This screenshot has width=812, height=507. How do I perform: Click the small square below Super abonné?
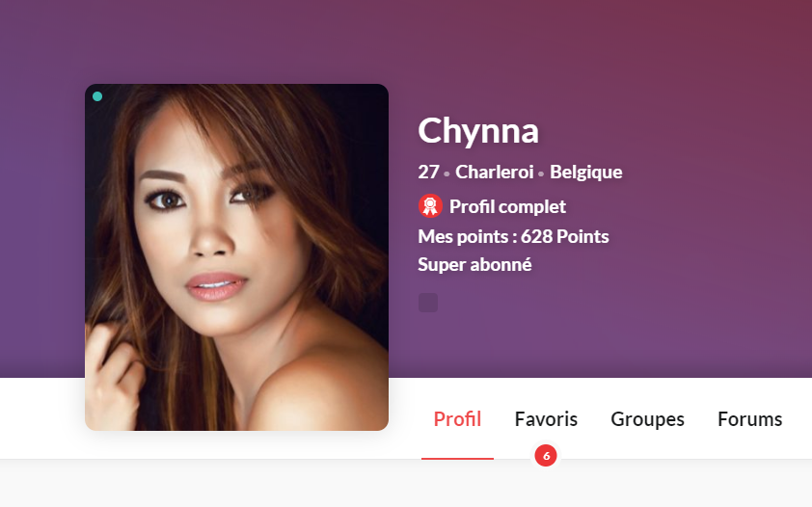(x=428, y=303)
